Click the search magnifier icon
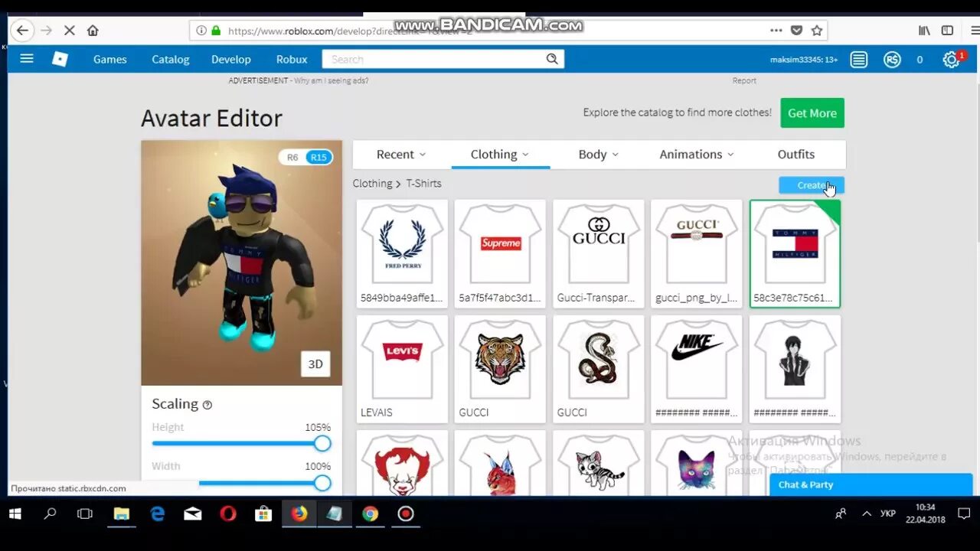The image size is (980, 551). pyautogui.click(x=552, y=59)
